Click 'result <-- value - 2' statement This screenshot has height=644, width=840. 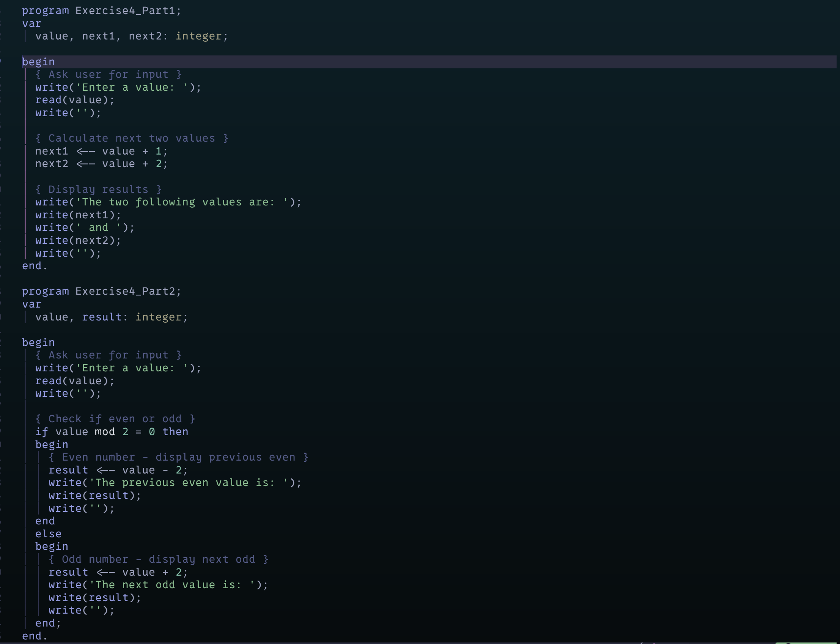(x=118, y=470)
